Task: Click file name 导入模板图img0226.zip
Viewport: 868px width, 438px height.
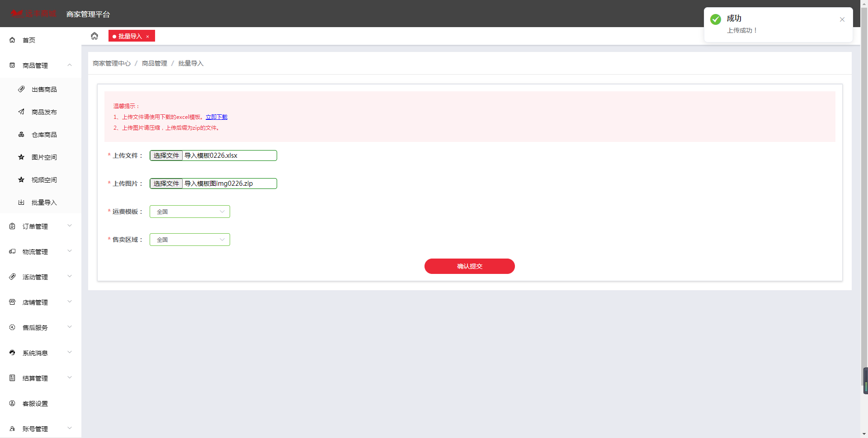Action: [219, 184]
